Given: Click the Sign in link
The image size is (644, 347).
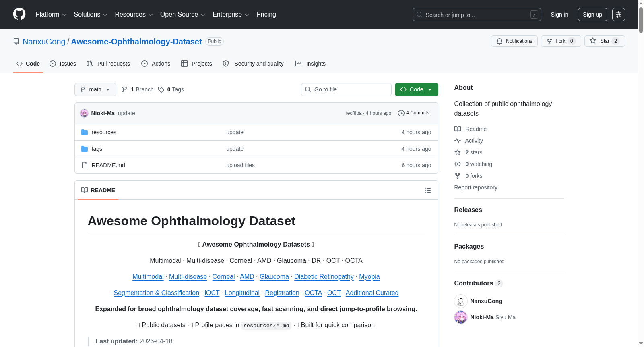Looking at the screenshot, I should [559, 15].
